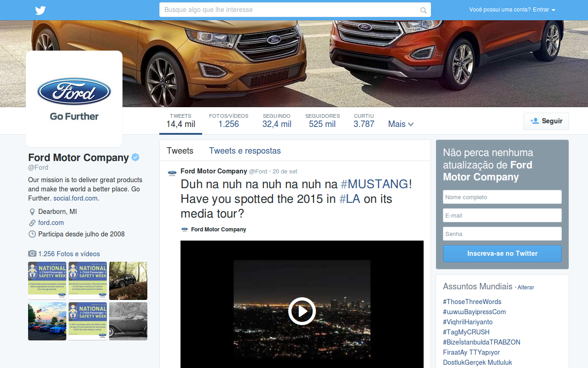
Task: Open the social.ford.com link in bio
Action: click(76, 198)
